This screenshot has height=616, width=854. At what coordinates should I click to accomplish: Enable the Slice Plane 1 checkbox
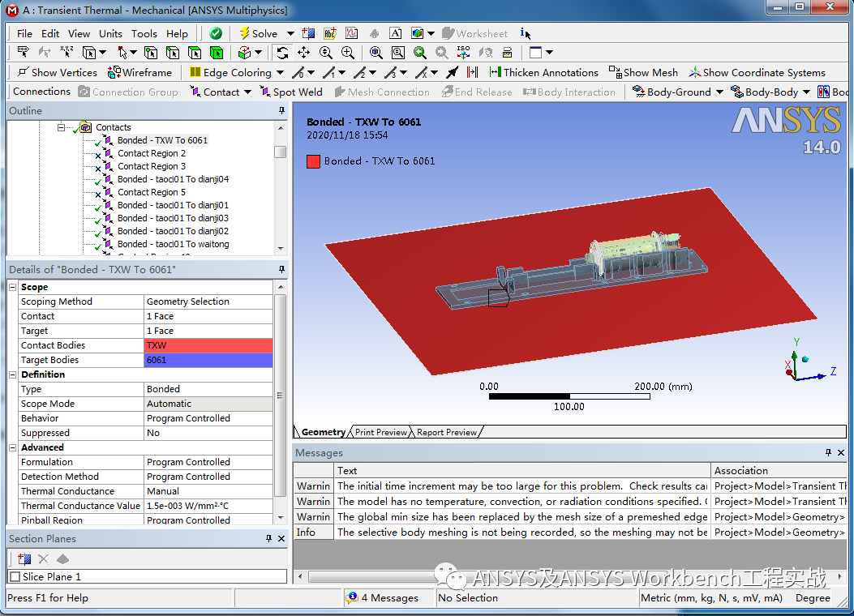pyautogui.click(x=15, y=577)
